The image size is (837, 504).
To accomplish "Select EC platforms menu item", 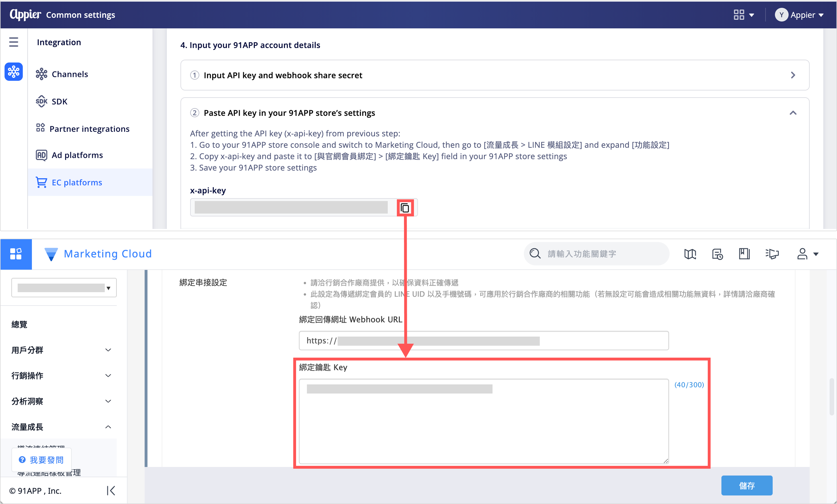I will pyautogui.click(x=90, y=182).
